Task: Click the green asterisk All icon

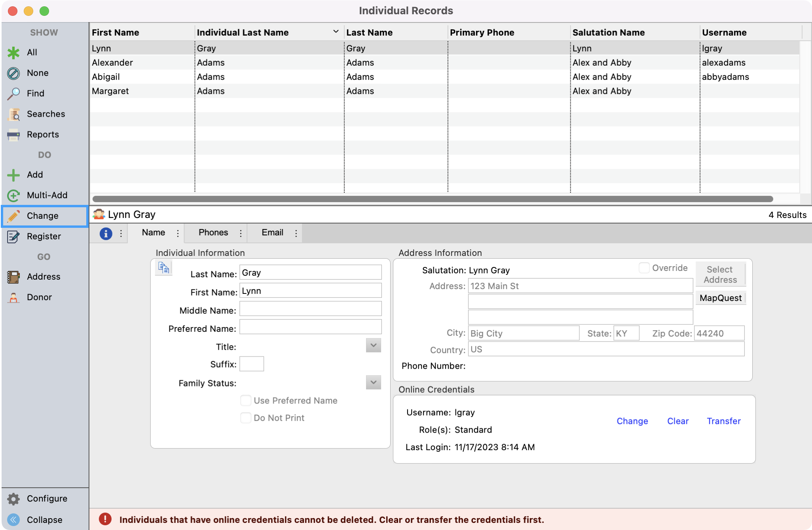Action: click(x=13, y=53)
